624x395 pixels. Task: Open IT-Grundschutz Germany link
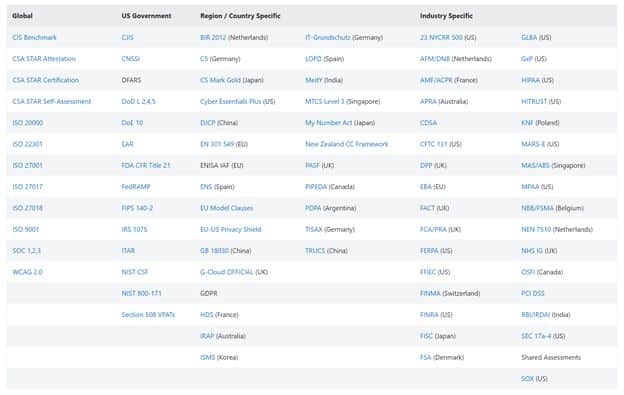coord(328,37)
